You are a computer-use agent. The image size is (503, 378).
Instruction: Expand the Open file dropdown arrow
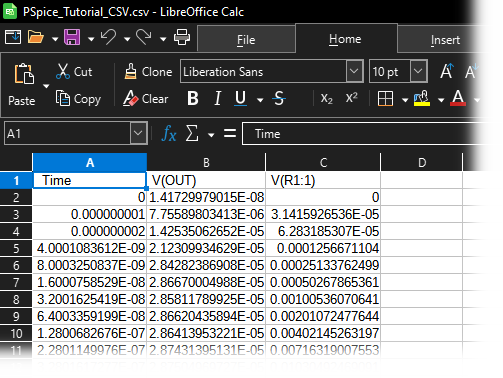tap(55, 39)
